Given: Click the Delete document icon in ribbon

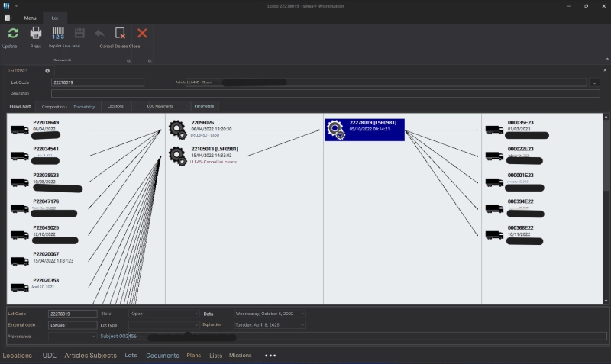Looking at the screenshot, I should 120,33.
